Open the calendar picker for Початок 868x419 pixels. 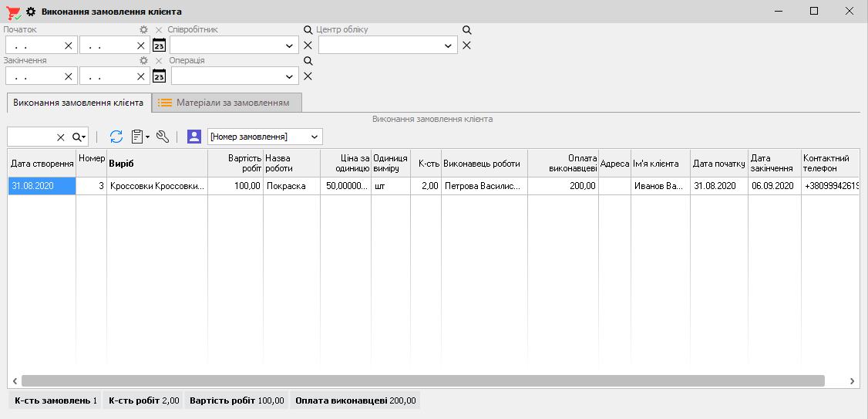click(x=160, y=45)
